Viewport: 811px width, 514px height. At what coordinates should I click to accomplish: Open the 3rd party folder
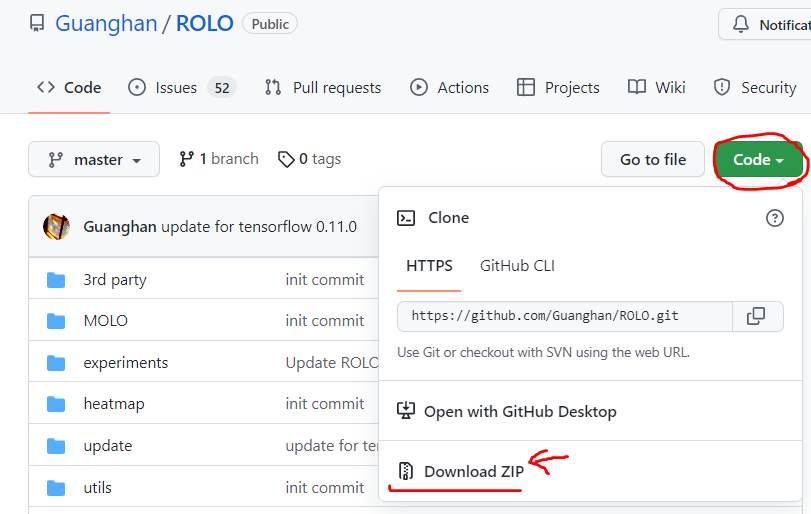115,279
